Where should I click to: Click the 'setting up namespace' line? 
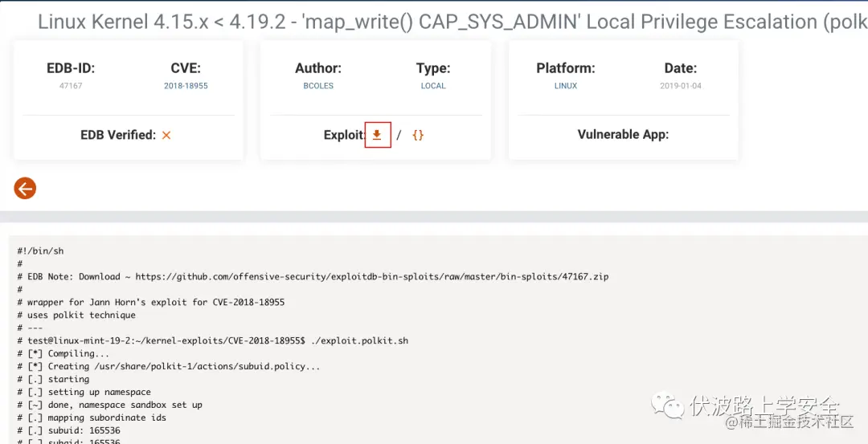(84, 392)
